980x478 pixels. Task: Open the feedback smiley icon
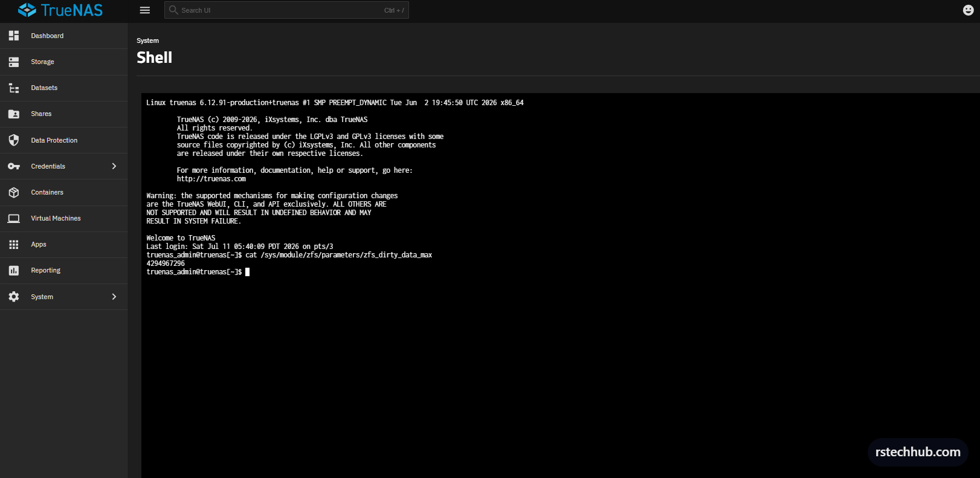click(x=968, y=10)
